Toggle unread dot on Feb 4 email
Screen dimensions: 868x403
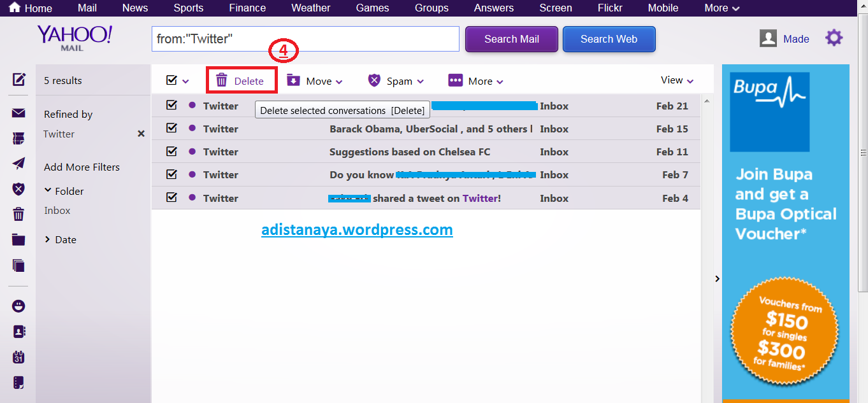pyautogui.click(x=192, y=197)
